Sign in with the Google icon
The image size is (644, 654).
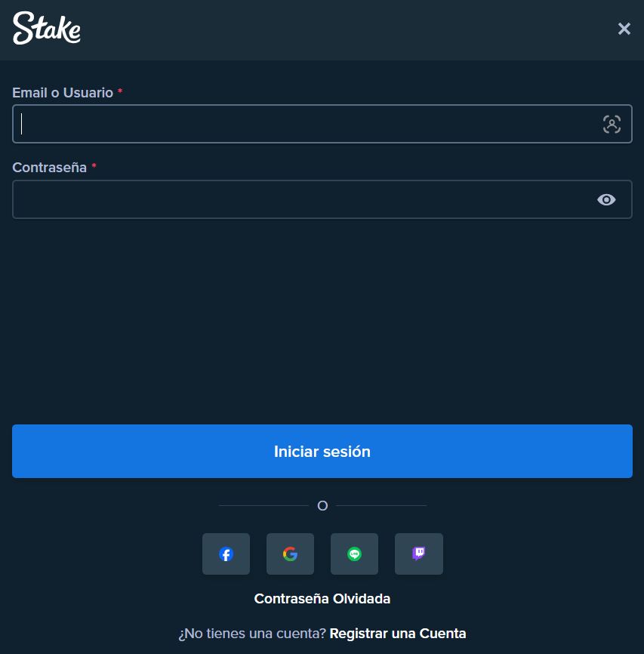click(291, 554)
